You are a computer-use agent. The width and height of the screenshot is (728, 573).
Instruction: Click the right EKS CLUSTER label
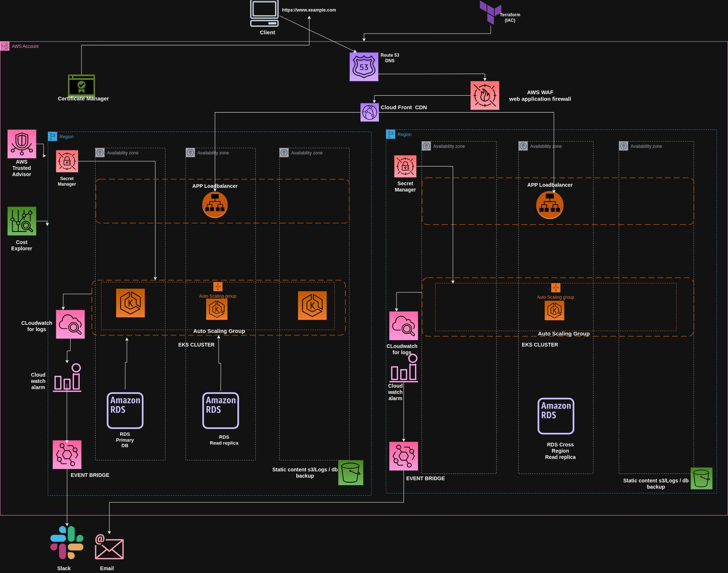[540, 345]
